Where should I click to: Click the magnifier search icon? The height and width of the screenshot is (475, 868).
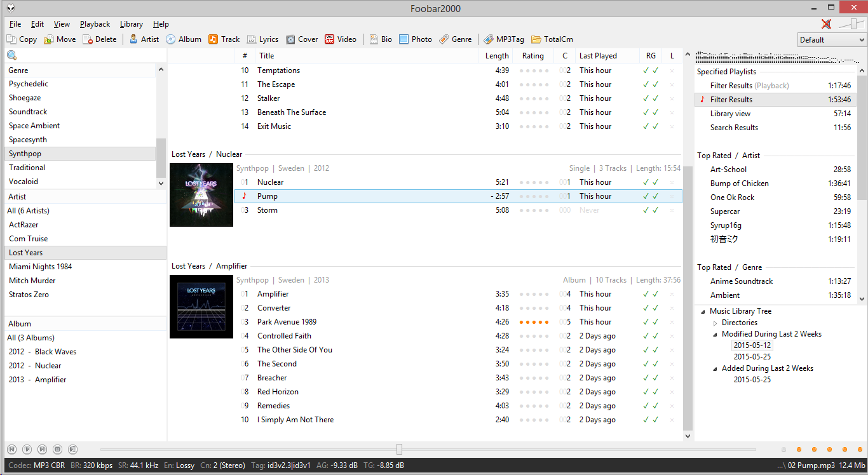(x=11, y=56)
